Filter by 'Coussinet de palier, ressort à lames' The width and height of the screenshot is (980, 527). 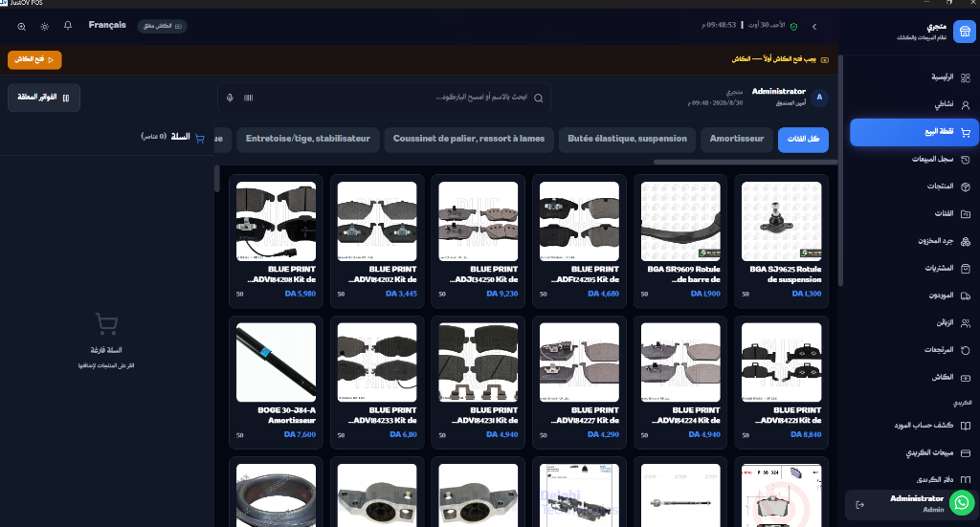click(469, 140)
